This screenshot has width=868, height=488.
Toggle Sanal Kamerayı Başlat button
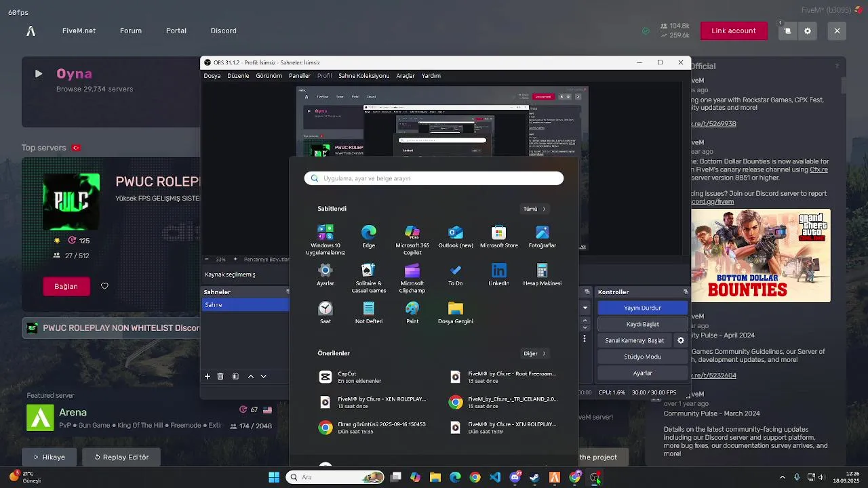(635, 340)
